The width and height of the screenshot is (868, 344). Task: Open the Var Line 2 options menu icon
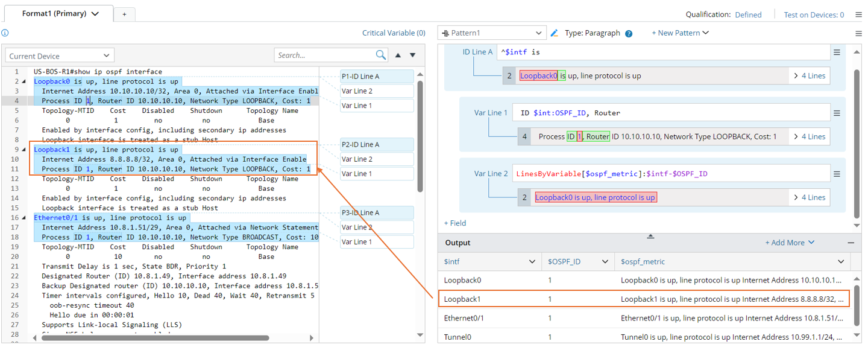[837, 174]
